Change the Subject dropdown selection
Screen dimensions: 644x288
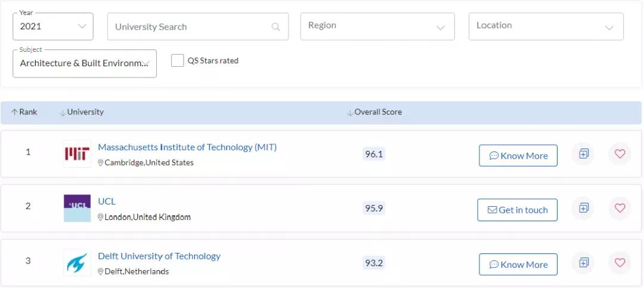(x=84, y=63)
